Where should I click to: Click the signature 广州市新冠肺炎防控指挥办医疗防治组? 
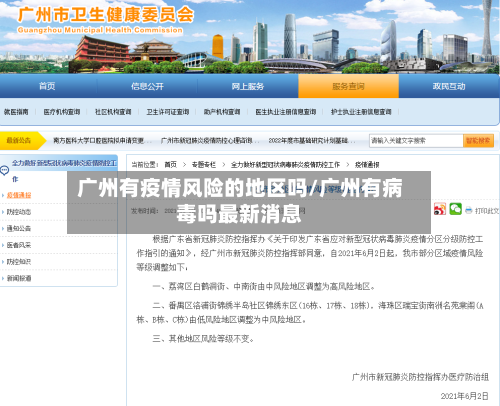point(420,377)
